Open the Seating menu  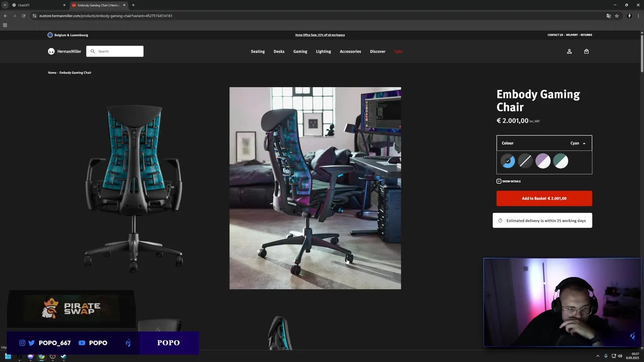258,51
